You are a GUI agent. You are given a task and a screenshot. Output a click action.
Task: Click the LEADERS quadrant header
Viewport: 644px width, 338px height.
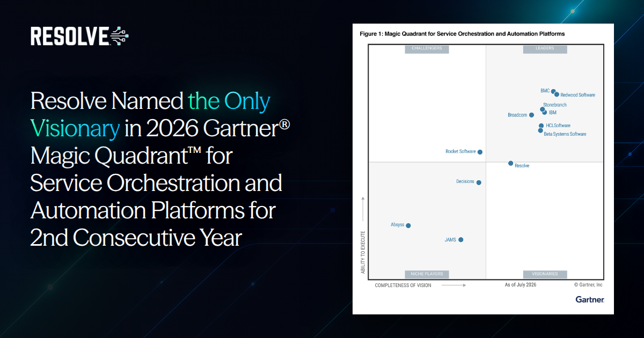click(545, 48)
